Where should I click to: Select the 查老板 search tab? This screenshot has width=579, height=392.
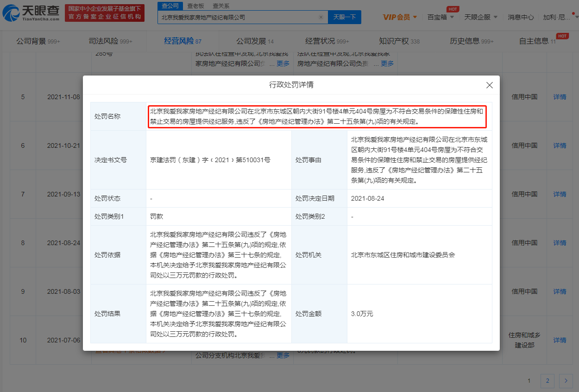coord(195,6)
